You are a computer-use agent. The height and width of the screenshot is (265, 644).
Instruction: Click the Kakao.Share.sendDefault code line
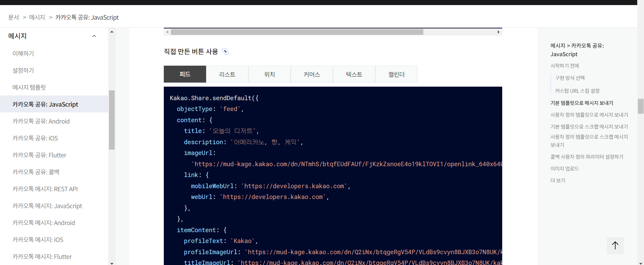[x=214, y=98]
